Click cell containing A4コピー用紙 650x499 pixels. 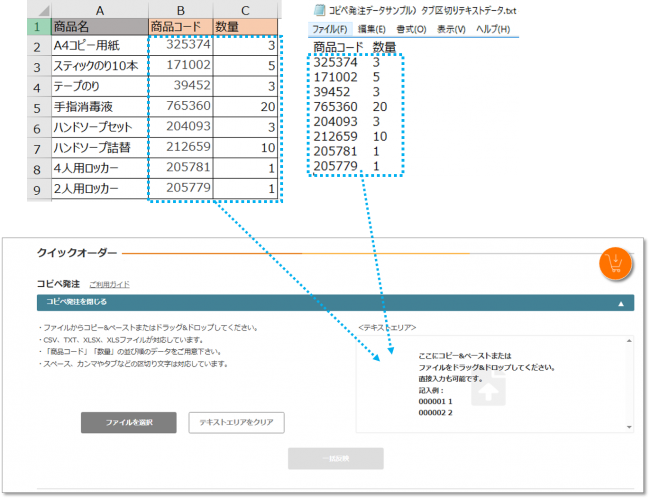tap(97, 47)
